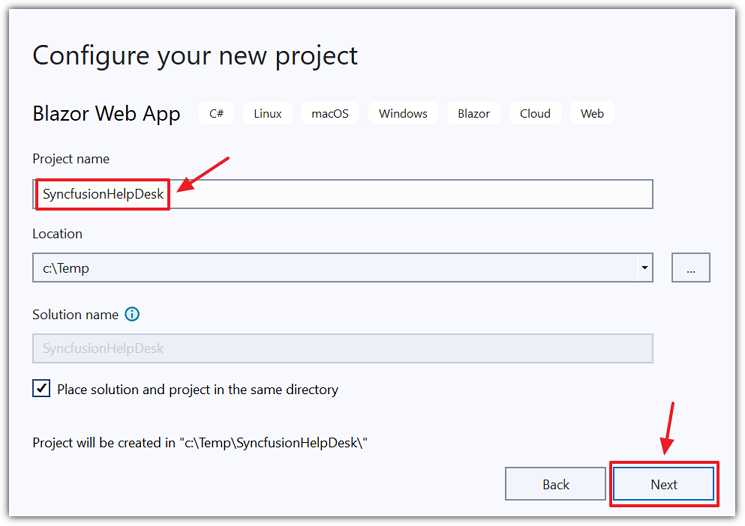Click the Windows tag
The image size is (745, 526).
point(403,114)
